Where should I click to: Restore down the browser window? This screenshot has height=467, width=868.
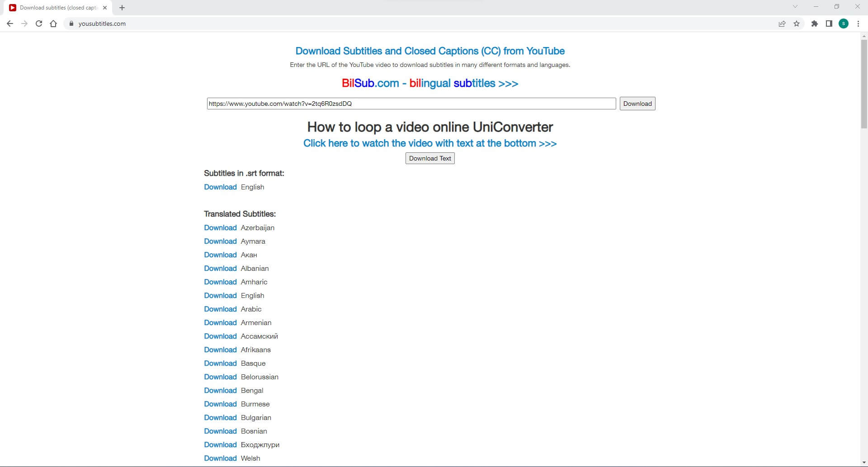point(837,6)
